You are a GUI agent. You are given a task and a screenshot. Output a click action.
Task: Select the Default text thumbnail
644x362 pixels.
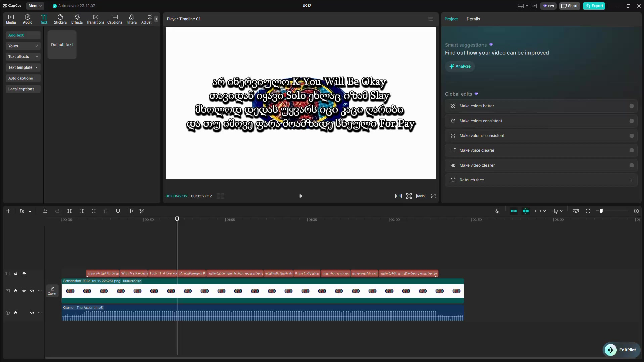click(x=62, y=45)
